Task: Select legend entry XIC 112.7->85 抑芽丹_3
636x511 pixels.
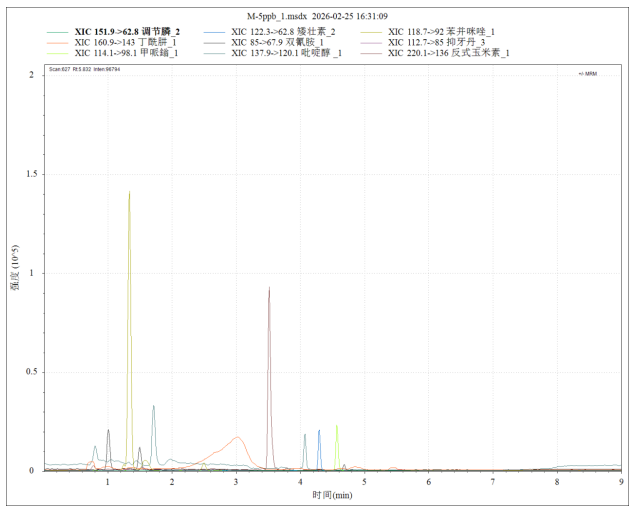Action: (x=436, y=42)
